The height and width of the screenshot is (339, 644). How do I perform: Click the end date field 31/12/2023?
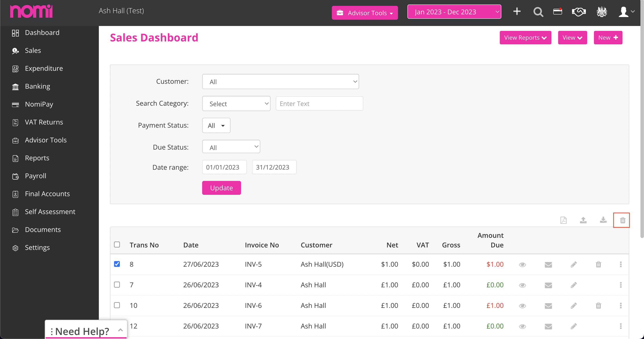[x=274, y=167]
